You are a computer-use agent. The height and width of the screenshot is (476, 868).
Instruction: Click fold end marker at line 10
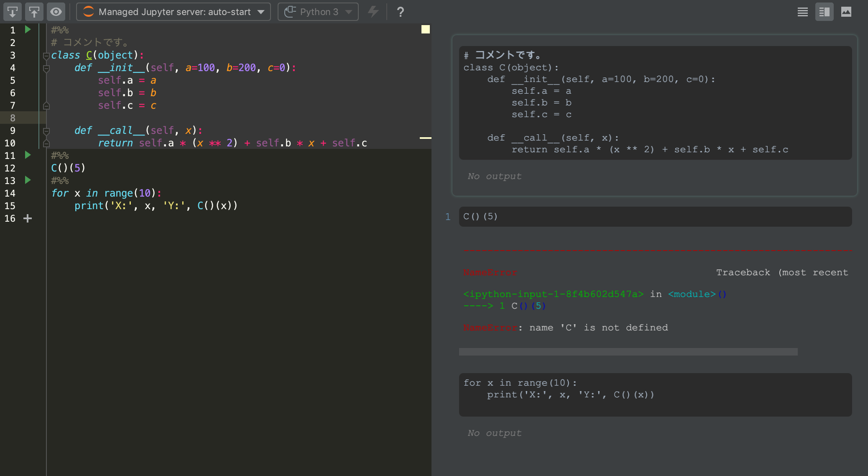46,143
